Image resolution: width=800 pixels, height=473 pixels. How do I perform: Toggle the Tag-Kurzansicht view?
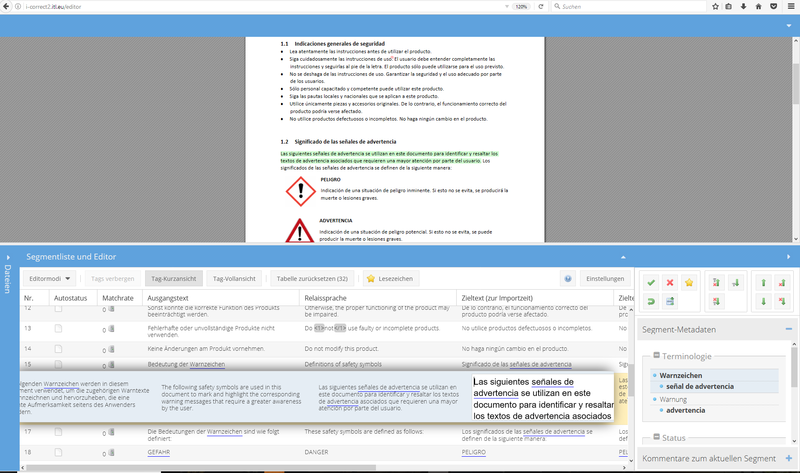[173, 279]
